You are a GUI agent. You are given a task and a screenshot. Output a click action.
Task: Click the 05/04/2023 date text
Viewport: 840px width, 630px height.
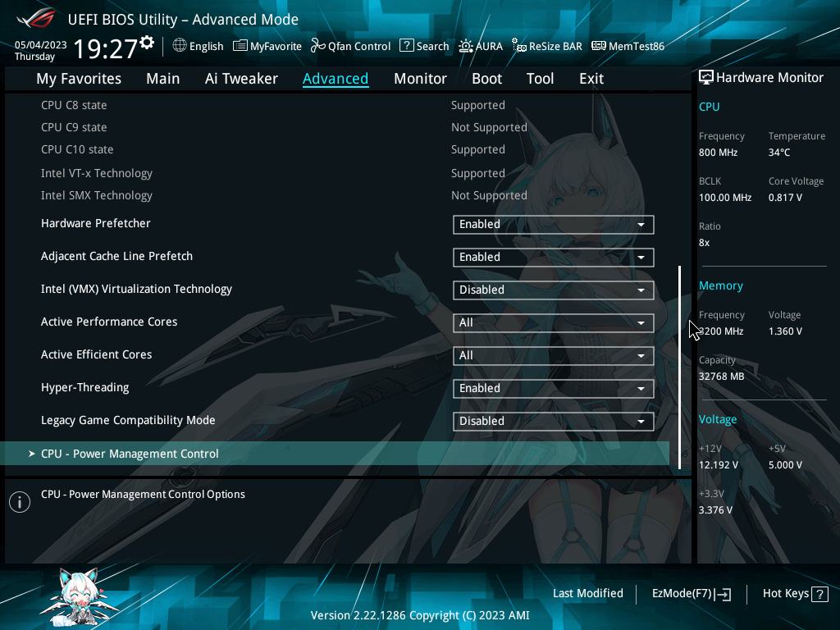coord(41,45)
